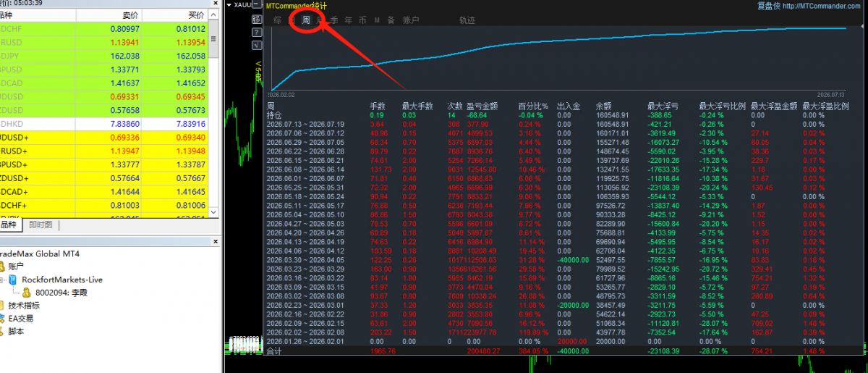Sort by 最大浮亏 column header
This screenshot has width=868, height=373.
pyautogui.click(x=663, y=106)
